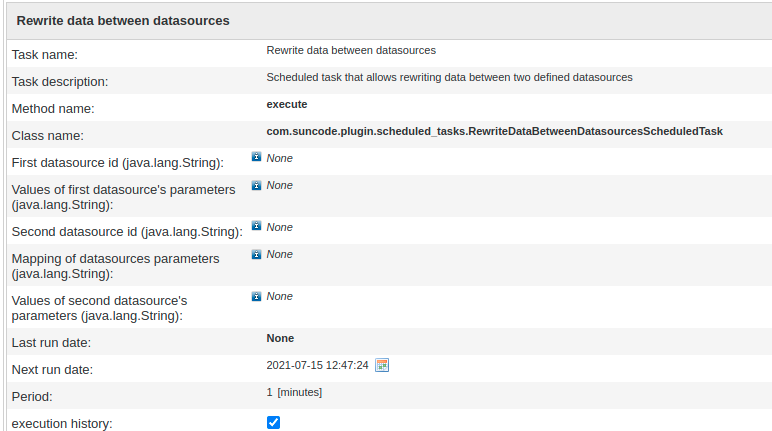The width and height of the screenshot is (772, 431).
Task: Click the Period value 1 minutes
Action: 294,392
